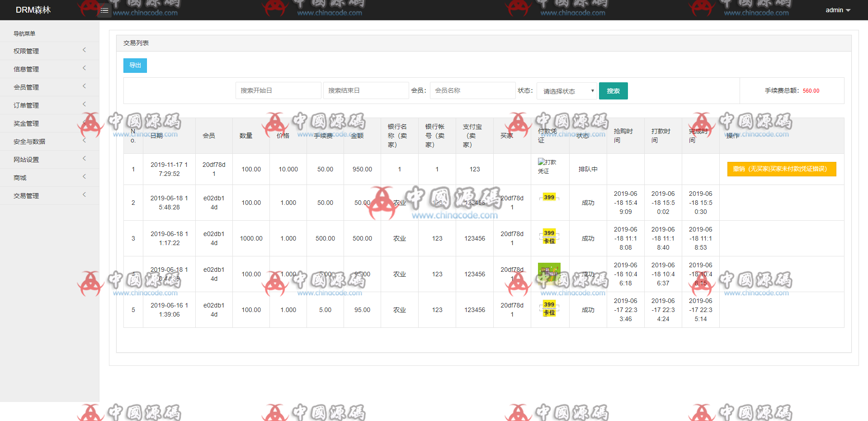Toggle the sidebar with the hamburger icon
This screenshot has width=868, height=421.
click(104, 10)
